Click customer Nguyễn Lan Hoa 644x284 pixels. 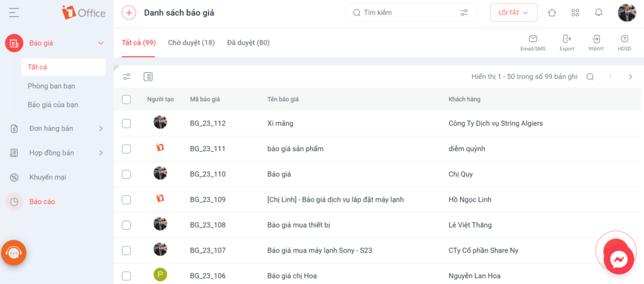coord(474,276)
